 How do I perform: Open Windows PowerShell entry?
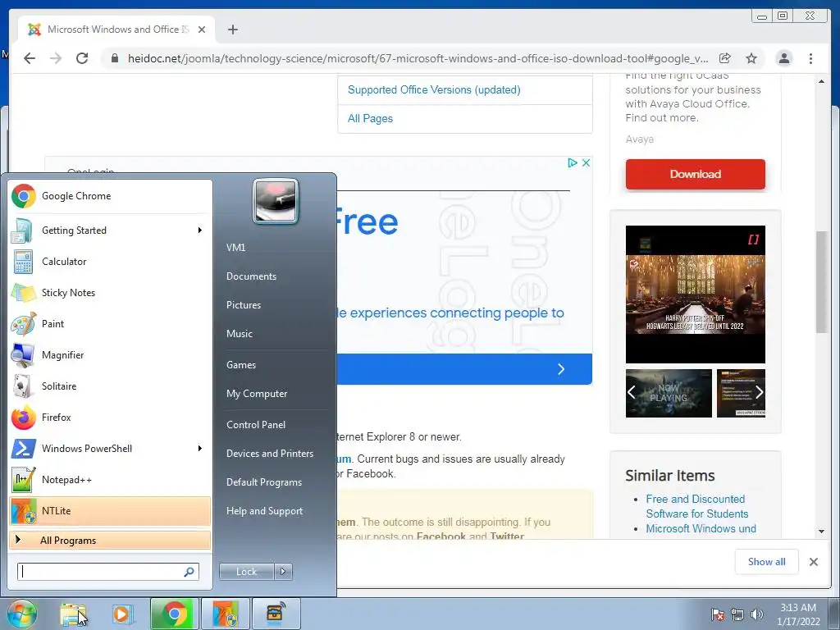110,449
